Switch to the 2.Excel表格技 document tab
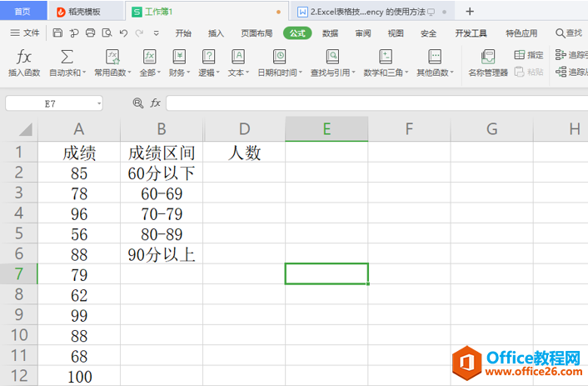Viewport: 588px width, 386px height. [372, 12]
